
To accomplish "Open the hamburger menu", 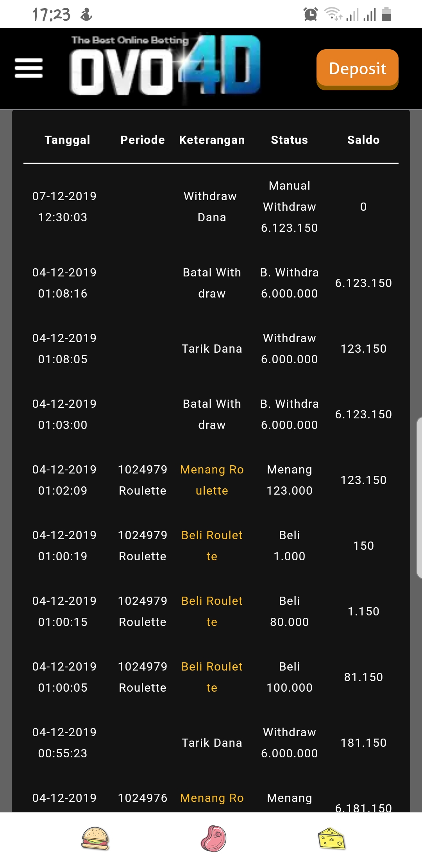I will click(x=29, y=68).
